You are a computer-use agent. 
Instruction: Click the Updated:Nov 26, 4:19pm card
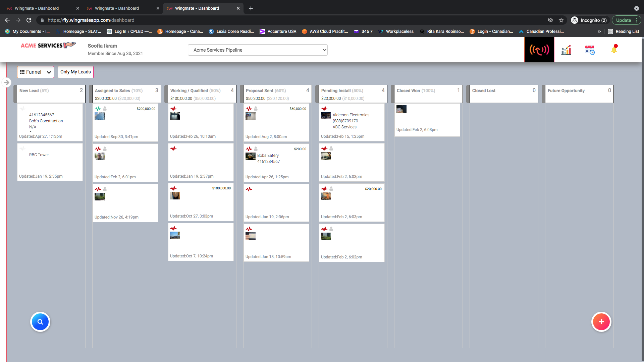(x=125, y=203)
